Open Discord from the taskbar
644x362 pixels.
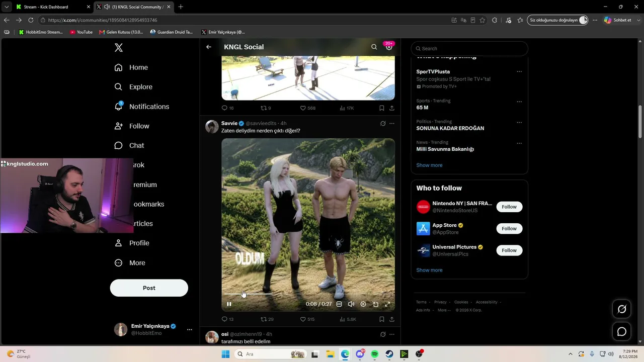point(360,354)
